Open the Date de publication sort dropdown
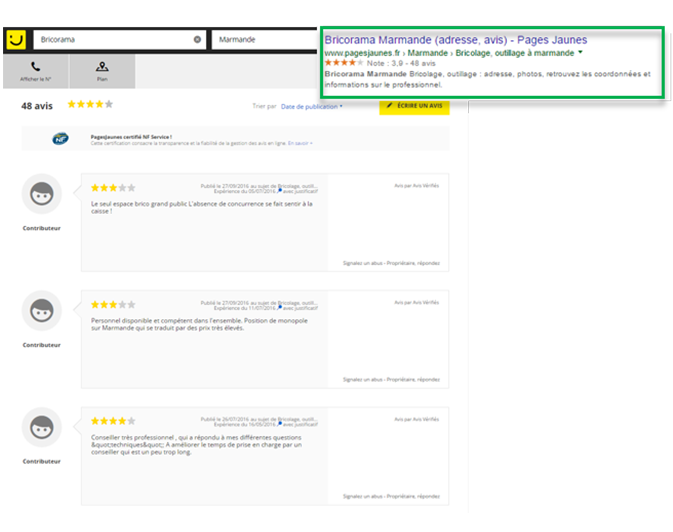Screen dimensions: 673x532 pyautogui.click(x=312, y=106)
